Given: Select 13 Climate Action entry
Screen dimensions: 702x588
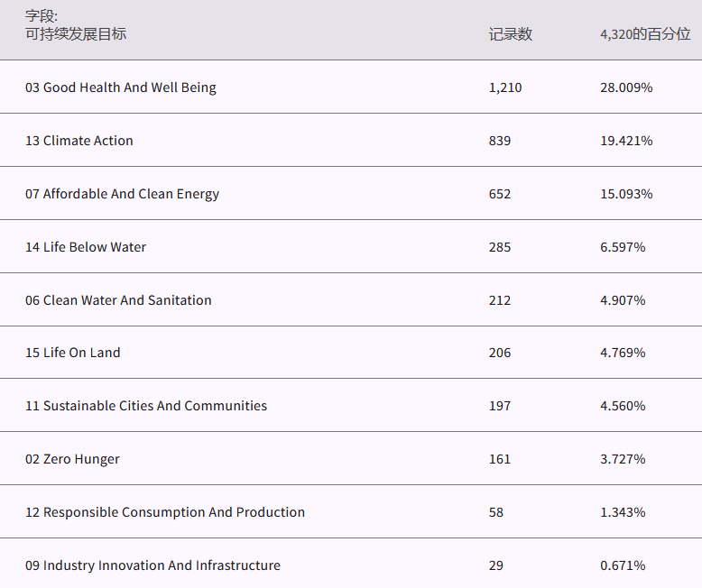Looking at the screenshot, I should coord(79,141).
